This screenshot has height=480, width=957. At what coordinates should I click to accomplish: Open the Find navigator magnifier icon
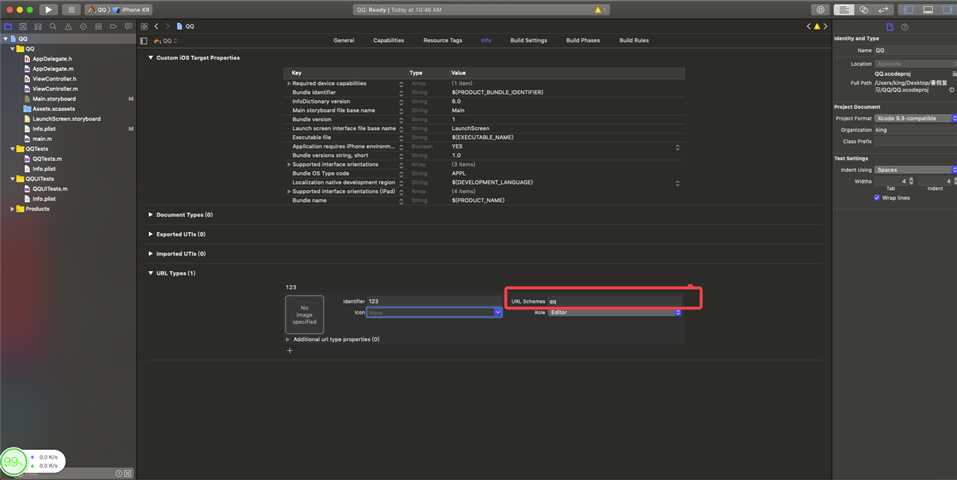tap(53, 27)
